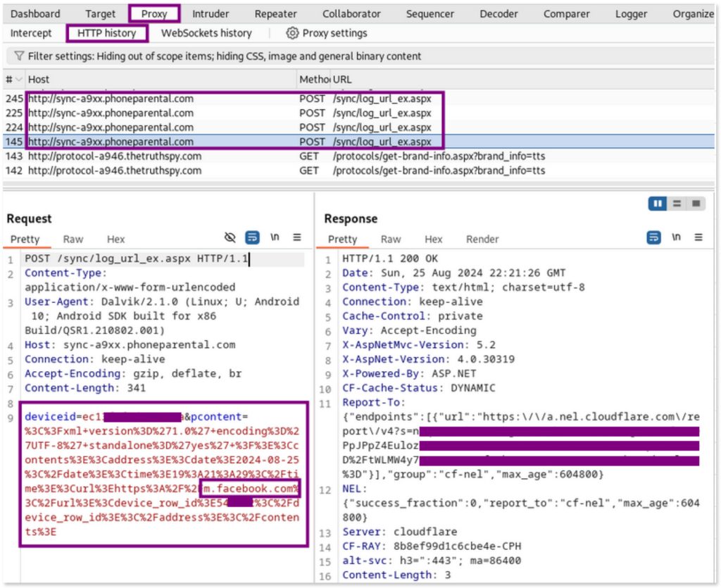Open Proxy settings with the gear icon
This screenshot has height=588, width=721.
click(292, 33)
